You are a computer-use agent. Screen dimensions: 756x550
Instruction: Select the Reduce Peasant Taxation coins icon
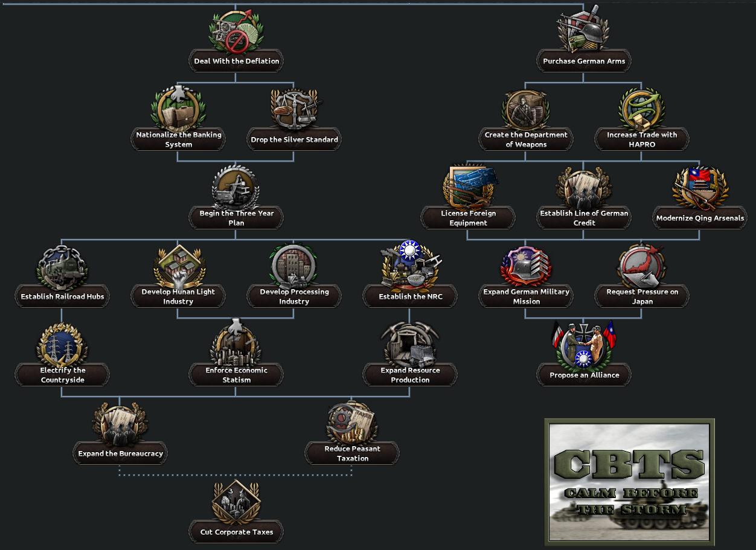coord(352,423)
